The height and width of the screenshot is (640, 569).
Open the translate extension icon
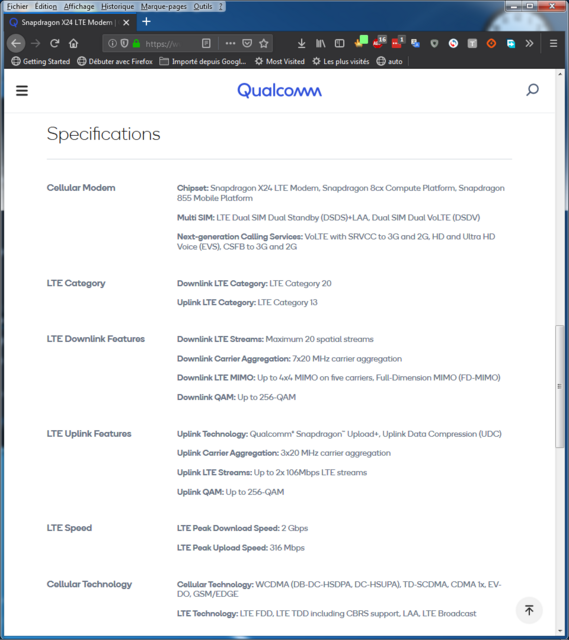(416, 43)
